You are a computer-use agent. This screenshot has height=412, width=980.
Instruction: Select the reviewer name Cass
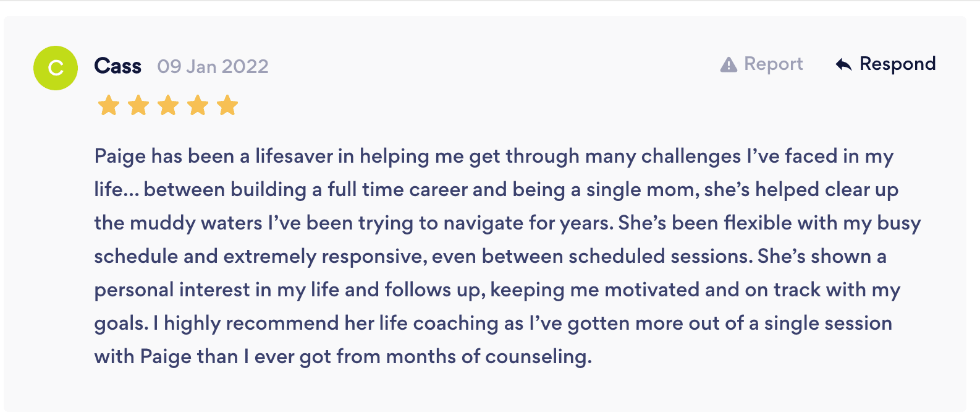[117, 66]
